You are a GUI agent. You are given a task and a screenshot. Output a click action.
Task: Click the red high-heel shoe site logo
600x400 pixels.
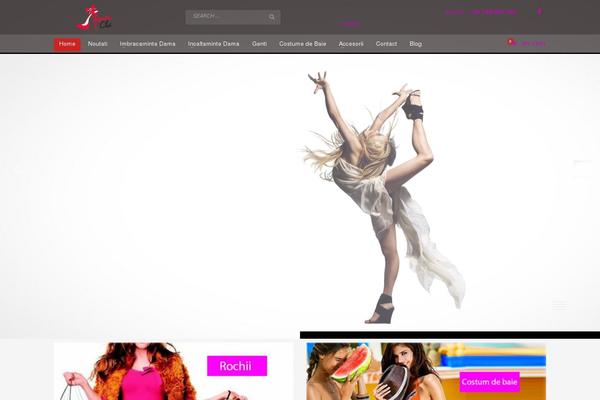[x=94, y=18]
